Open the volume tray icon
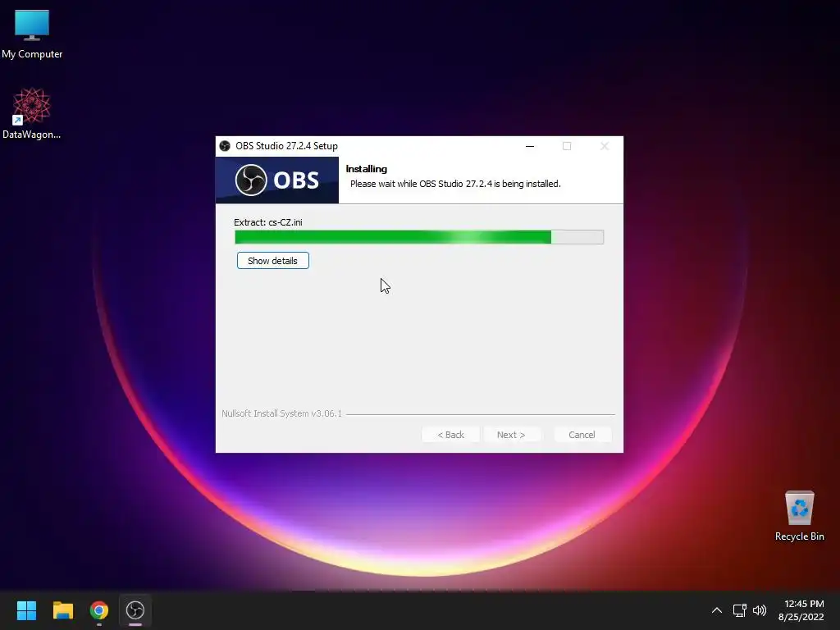This screenshot has height=630, width=840. pos(760,610)
